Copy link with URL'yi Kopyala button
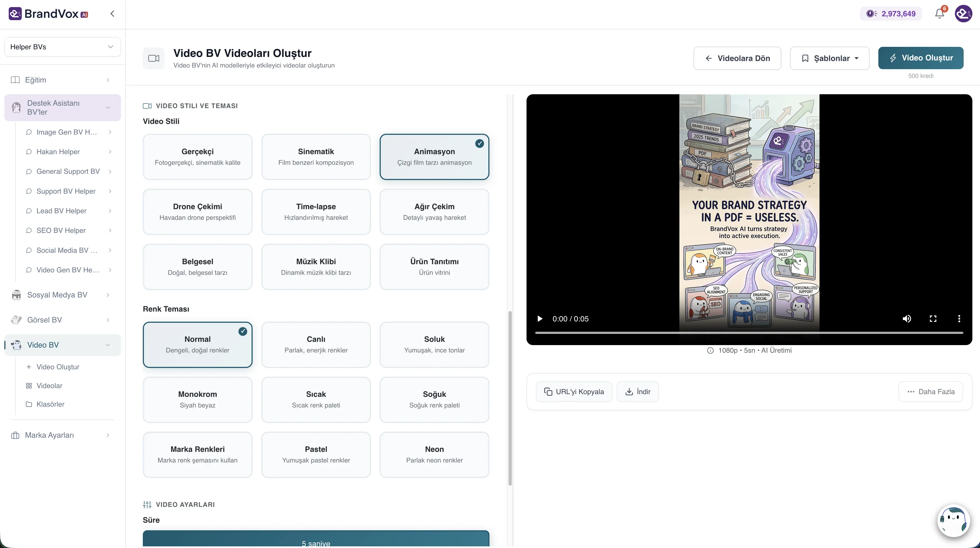Screen dimensions: 980x548 click(574, 392)
